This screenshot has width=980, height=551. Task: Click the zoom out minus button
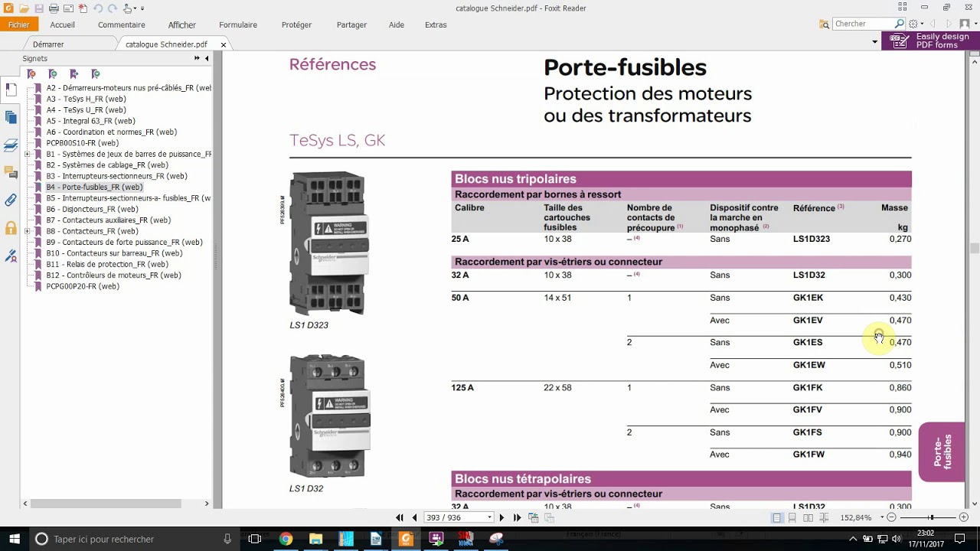click(x=891, y=518)
